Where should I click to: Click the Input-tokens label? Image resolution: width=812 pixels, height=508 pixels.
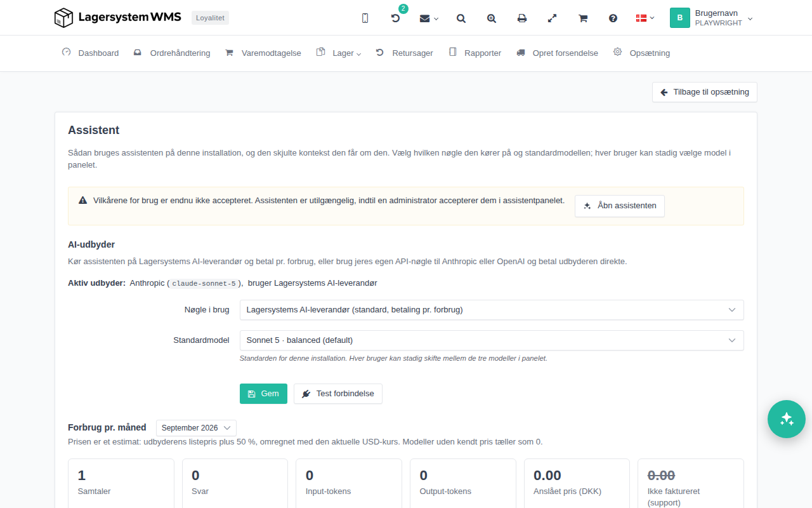coord(329,491)
